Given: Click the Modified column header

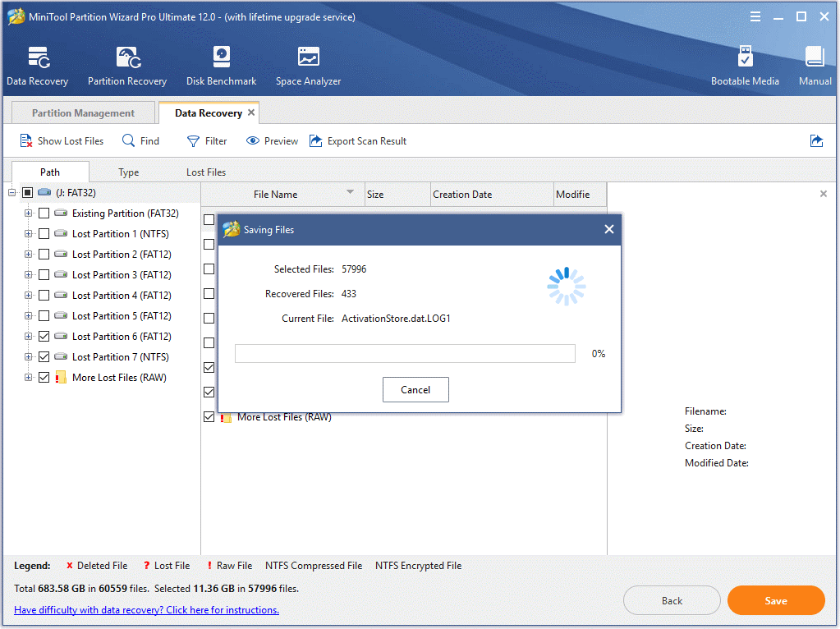Looking at the screenshot, I should point(580,194).
